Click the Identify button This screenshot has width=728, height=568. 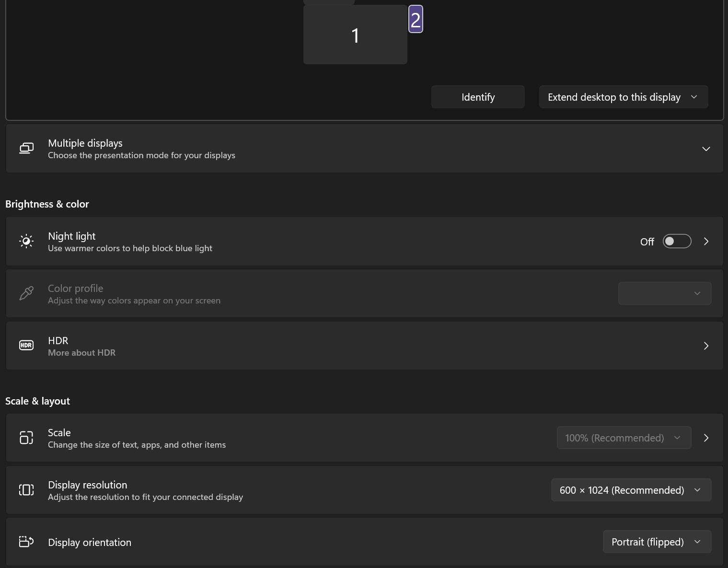click(477, 97)
